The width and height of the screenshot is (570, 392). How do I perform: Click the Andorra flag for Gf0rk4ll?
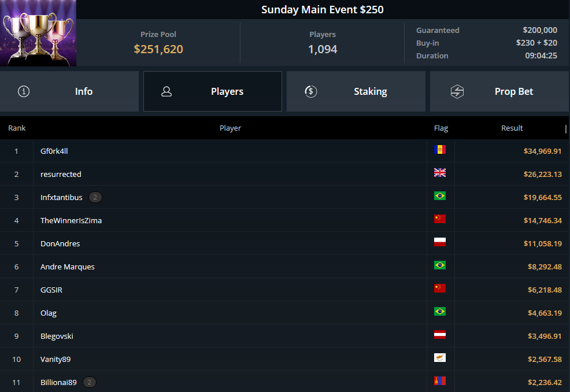click(439, 149)
